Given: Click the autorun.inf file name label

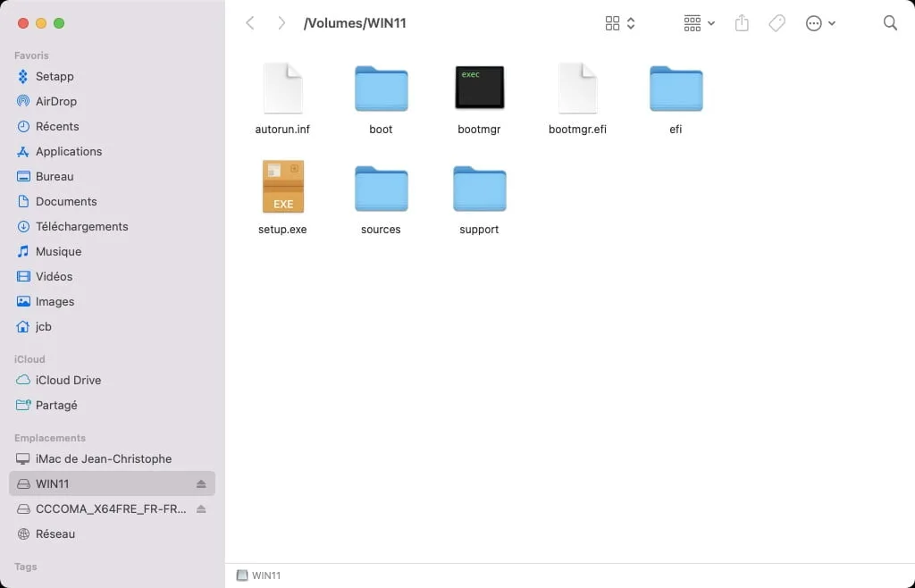Looking at the screenshot, I should tap(282, 130).
